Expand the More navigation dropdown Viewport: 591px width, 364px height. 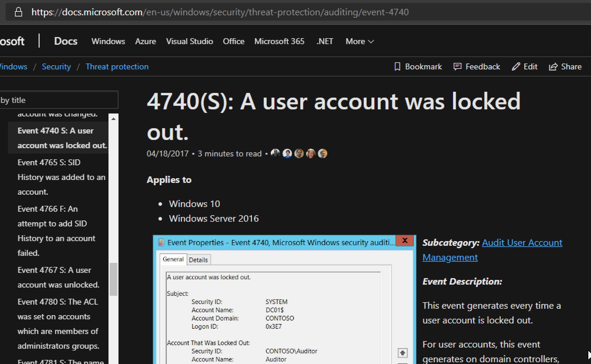coord(360,41)
